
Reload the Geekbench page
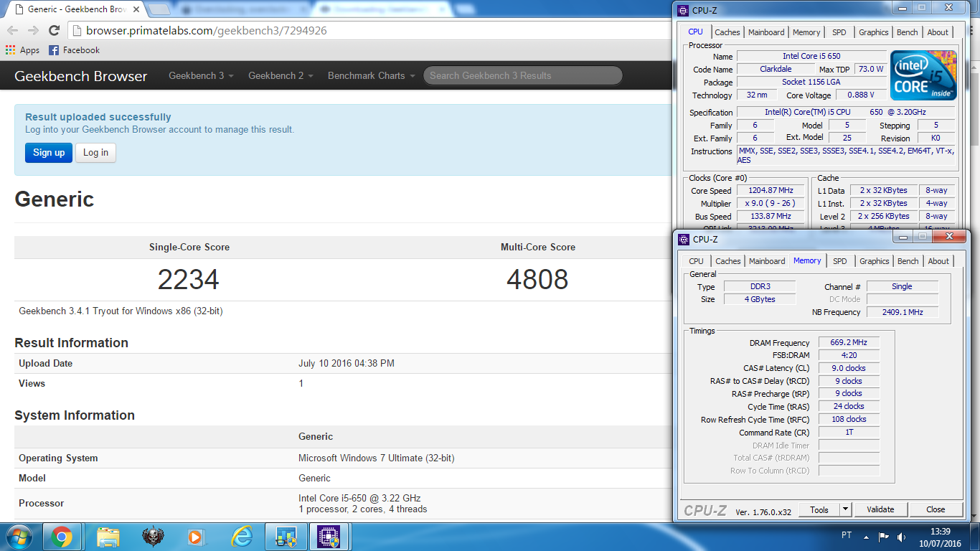point(54,31)
